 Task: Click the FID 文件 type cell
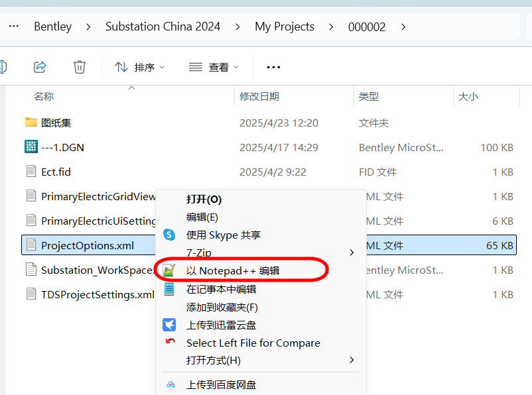coord(377,172)
